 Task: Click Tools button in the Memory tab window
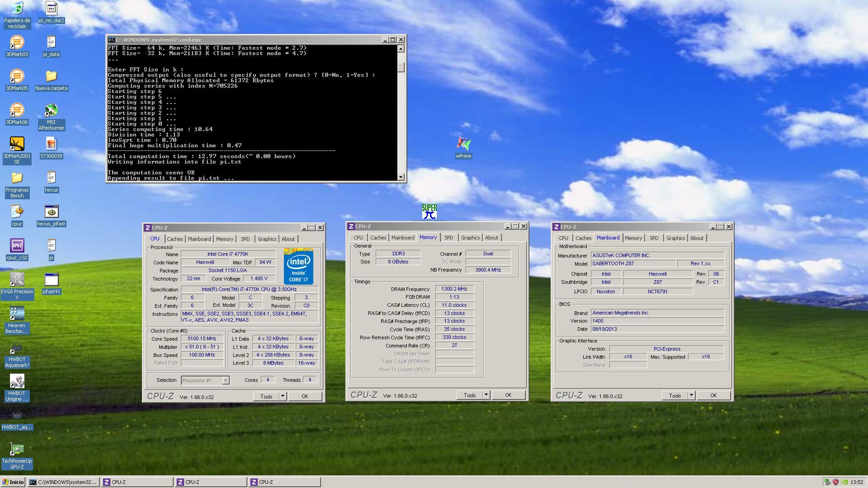coord(470,395)
